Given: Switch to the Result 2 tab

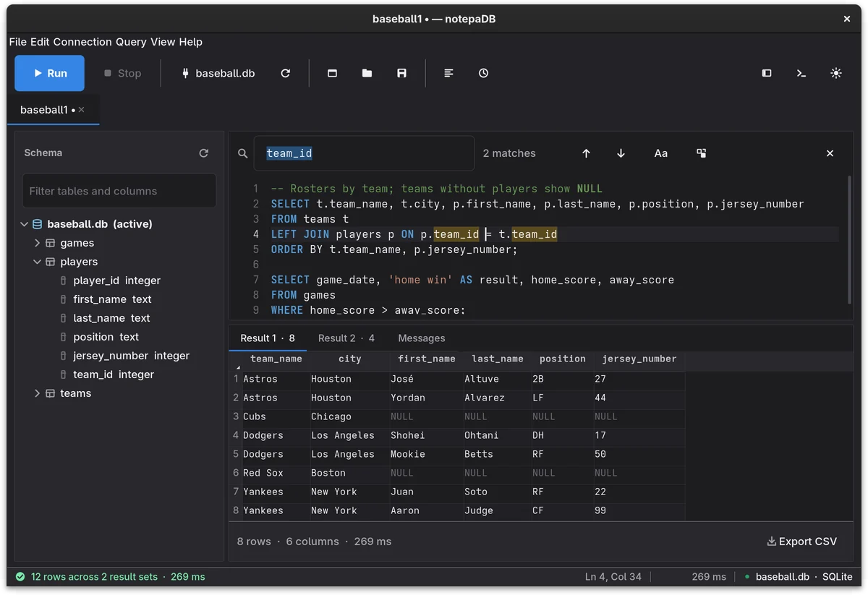Looking at the screenshot, I should pos(346,338).
